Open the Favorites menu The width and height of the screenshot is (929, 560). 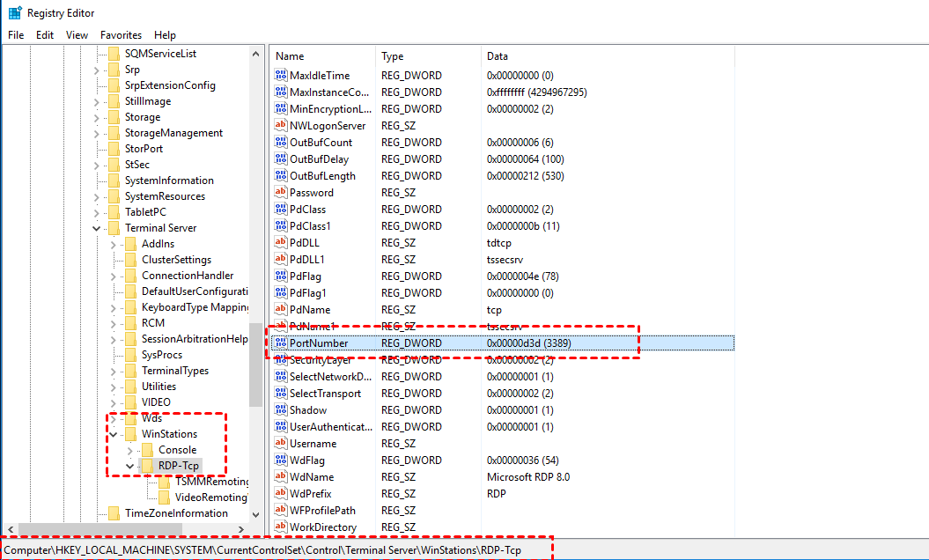coord(121,34)
